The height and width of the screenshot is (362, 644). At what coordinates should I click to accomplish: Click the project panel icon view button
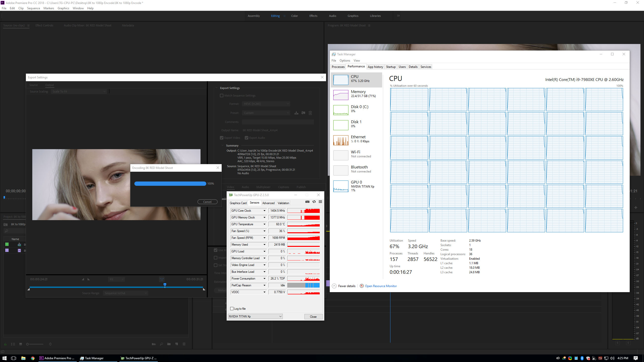[21, 344]
